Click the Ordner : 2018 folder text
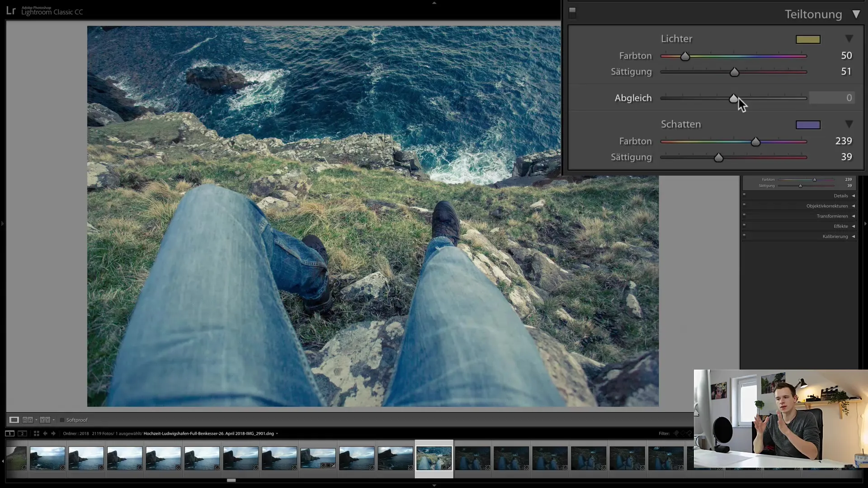This screenshot has width=868, height=488. pyautogui.click(x=76, y=433)
